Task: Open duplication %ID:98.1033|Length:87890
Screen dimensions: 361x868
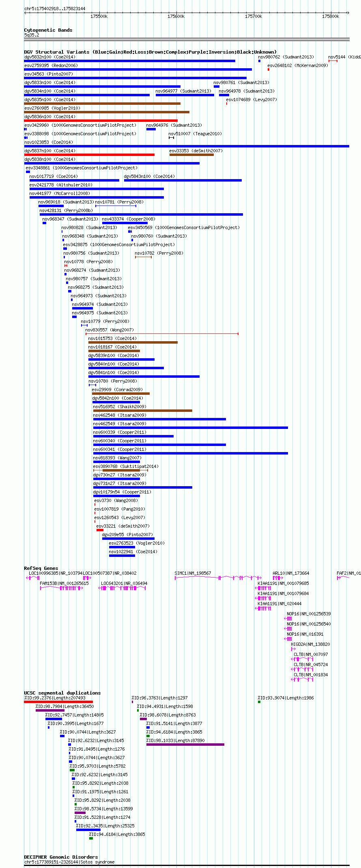Action: coord(185,745)
